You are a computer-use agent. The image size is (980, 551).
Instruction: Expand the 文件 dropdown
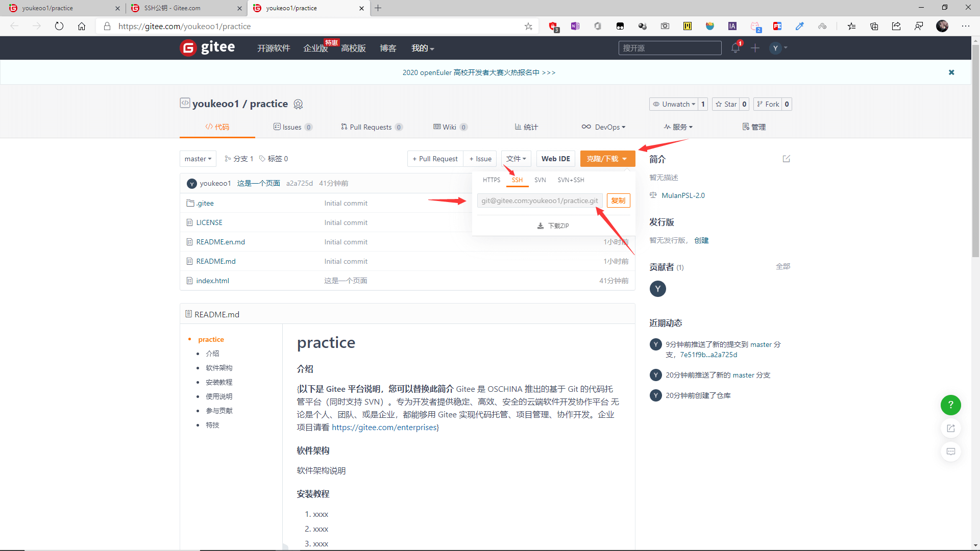(516, 159)
